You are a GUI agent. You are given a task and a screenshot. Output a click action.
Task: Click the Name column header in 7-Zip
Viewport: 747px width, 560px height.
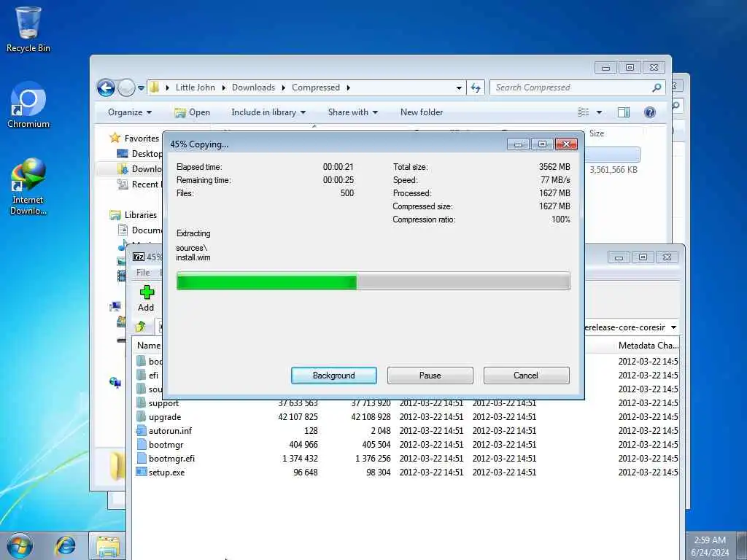149,345
